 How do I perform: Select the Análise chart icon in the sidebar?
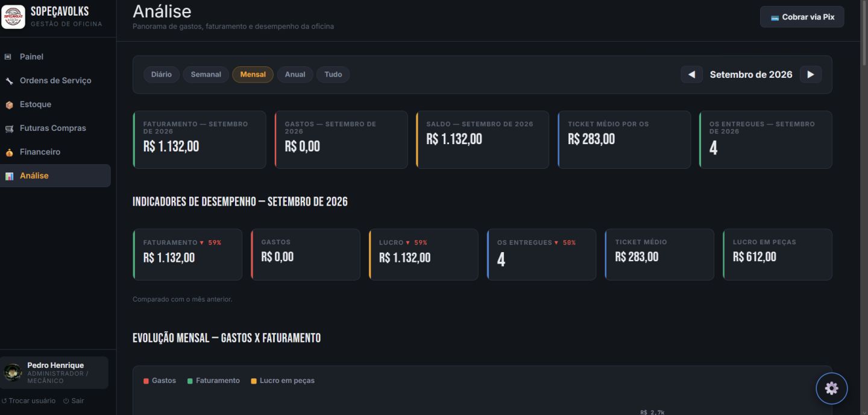8,176
